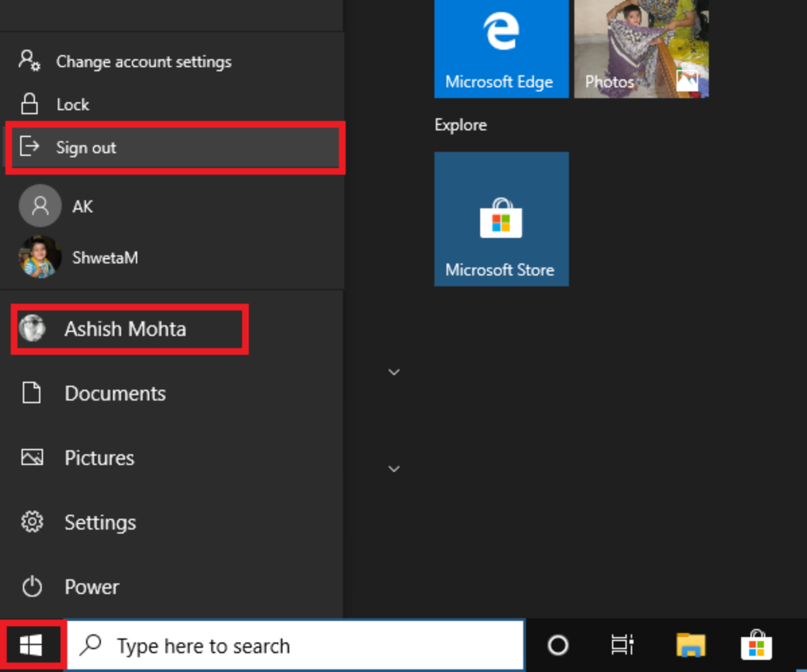Click the Pictures icon in Start menu

coord(32,458)
